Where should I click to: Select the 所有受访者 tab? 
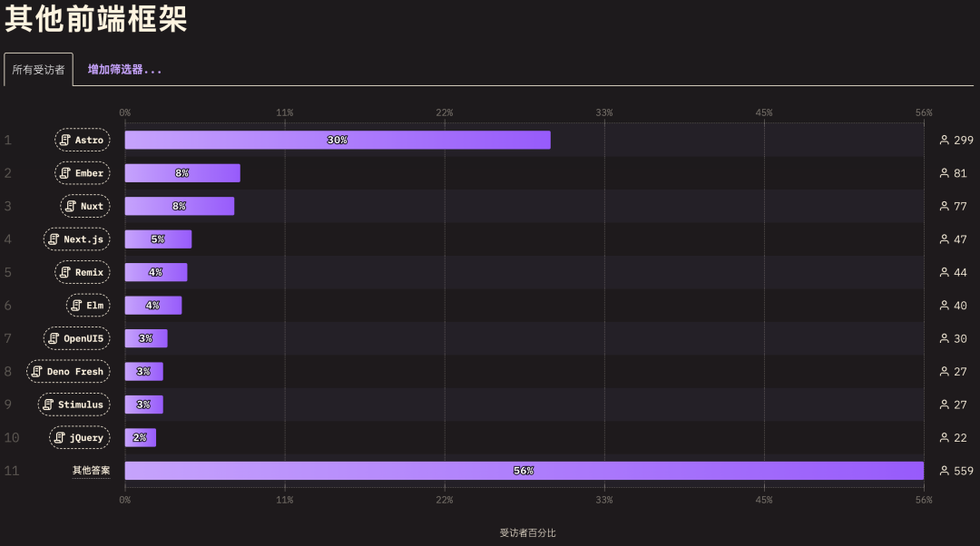(x=38, y=69)
